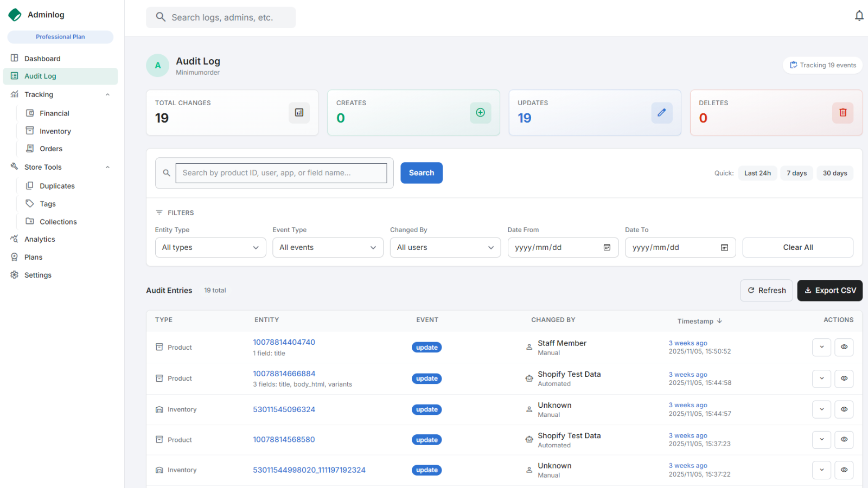View details of entry 10078814404740 via eye icon
The width and height of the screenshot is (868, 488).
click(844, 347)
